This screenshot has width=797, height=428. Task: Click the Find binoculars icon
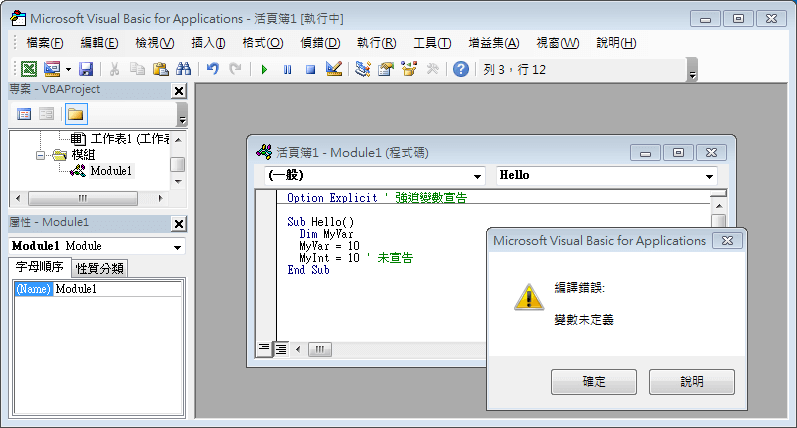183,69
